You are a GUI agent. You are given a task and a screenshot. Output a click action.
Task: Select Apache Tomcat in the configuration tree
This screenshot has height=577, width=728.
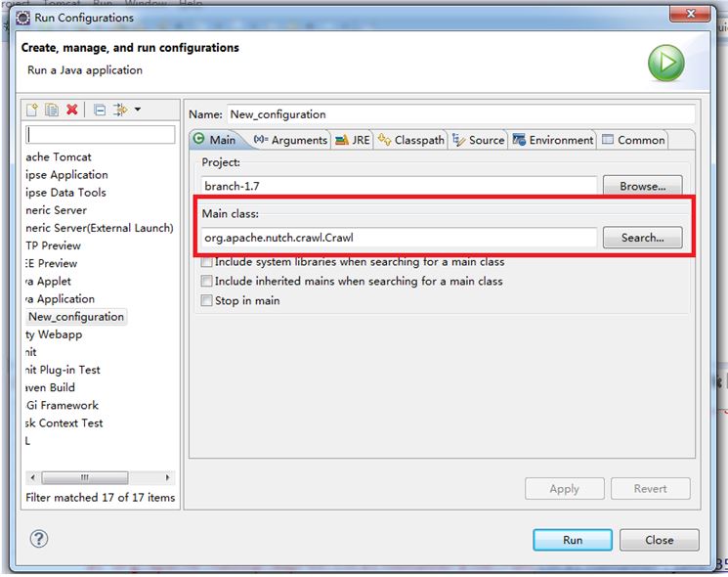tap(59, 157)
